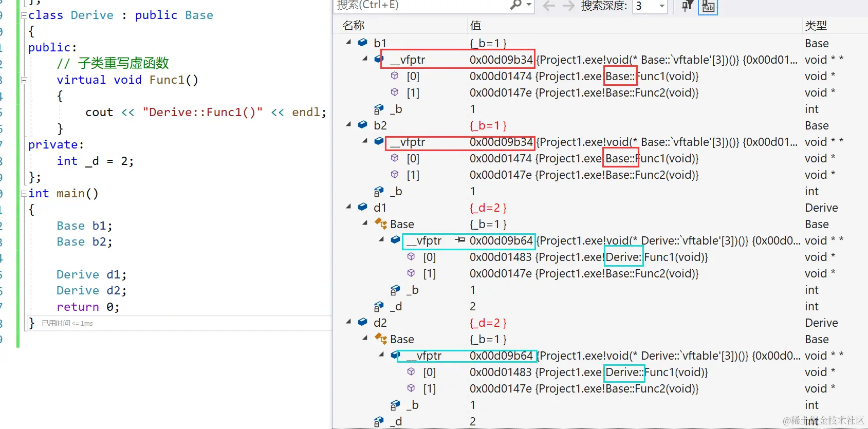Select d1's red value {_d=2}
Screen dimensions: 868x429
(x=488, y=208)
